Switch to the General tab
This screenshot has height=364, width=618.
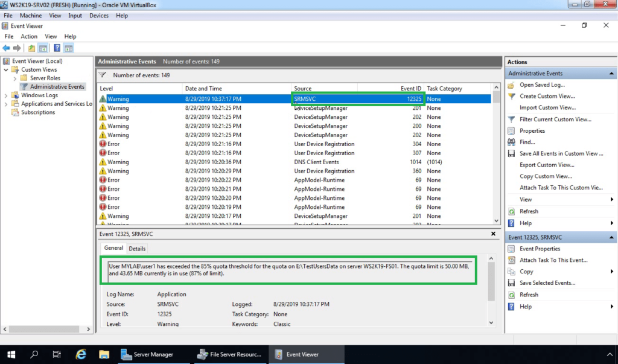point(113,247)
